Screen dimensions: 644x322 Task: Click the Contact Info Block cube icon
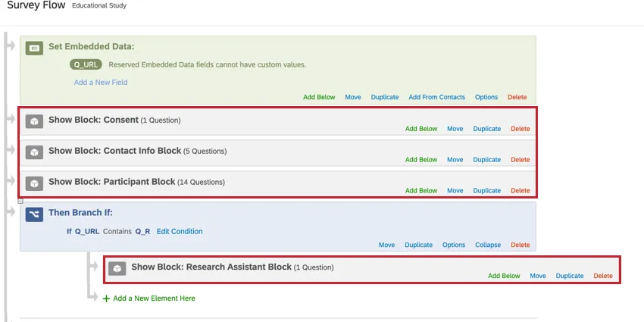pos(34,152)
